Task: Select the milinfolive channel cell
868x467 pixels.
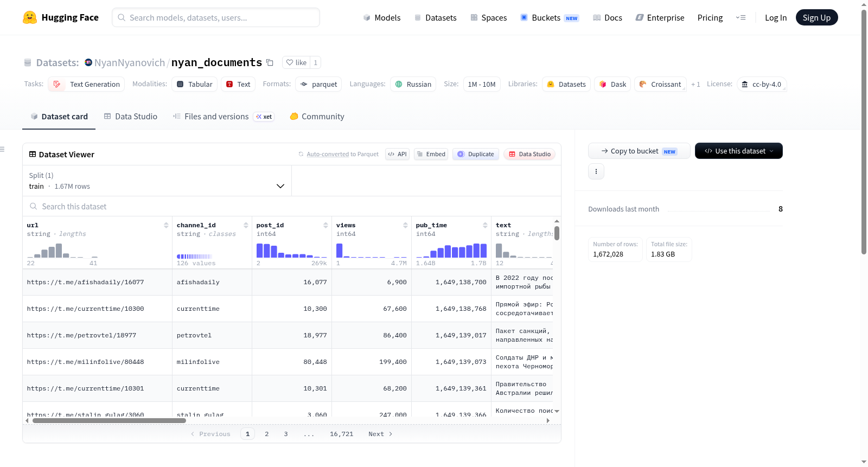Action: (x=212, y=362)
